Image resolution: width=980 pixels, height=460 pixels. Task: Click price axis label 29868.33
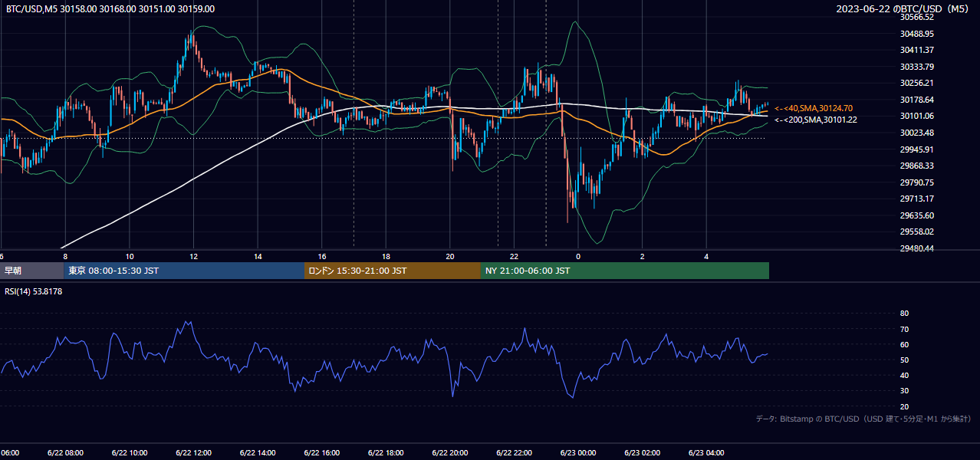pyautogui.click(x=916, y=166)
